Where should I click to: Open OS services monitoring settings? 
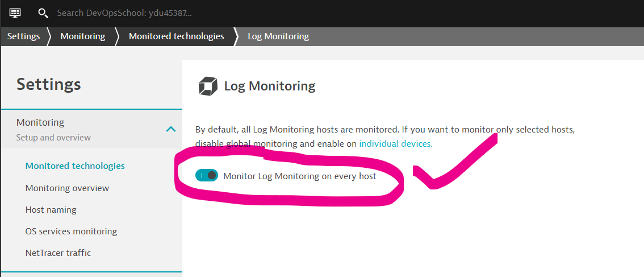(x=71, y=231)
